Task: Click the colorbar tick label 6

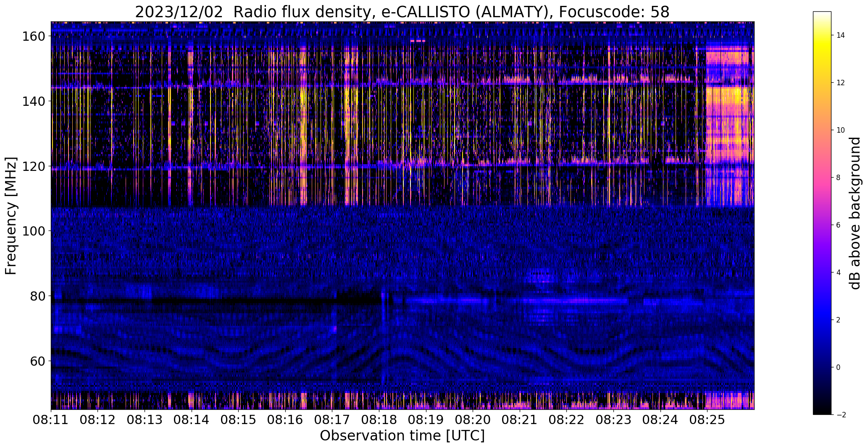Action: tap(839, 225)
